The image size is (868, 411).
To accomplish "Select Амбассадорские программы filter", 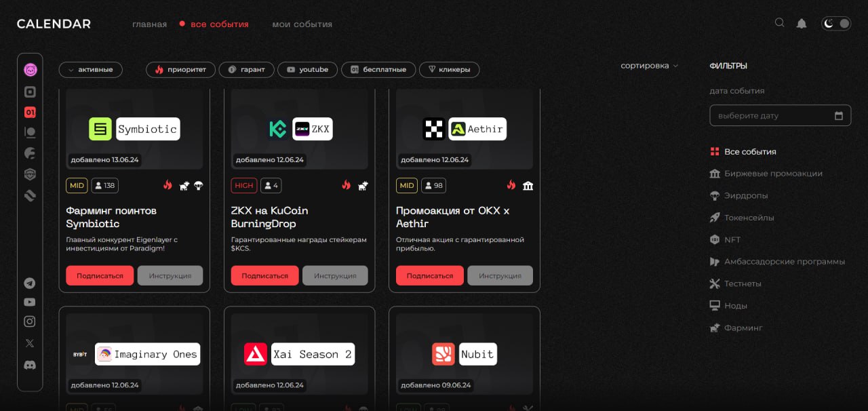I will click(777, 262).
